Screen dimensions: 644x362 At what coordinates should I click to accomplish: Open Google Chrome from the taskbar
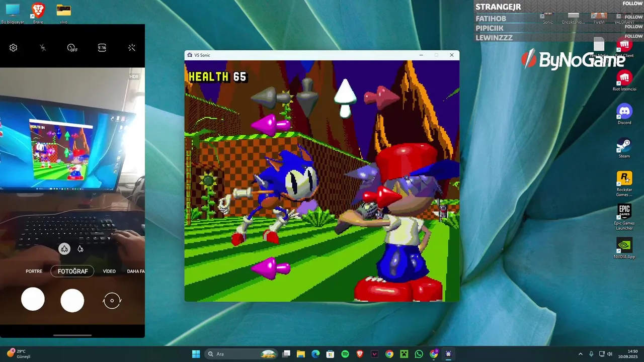coord(389,354)
